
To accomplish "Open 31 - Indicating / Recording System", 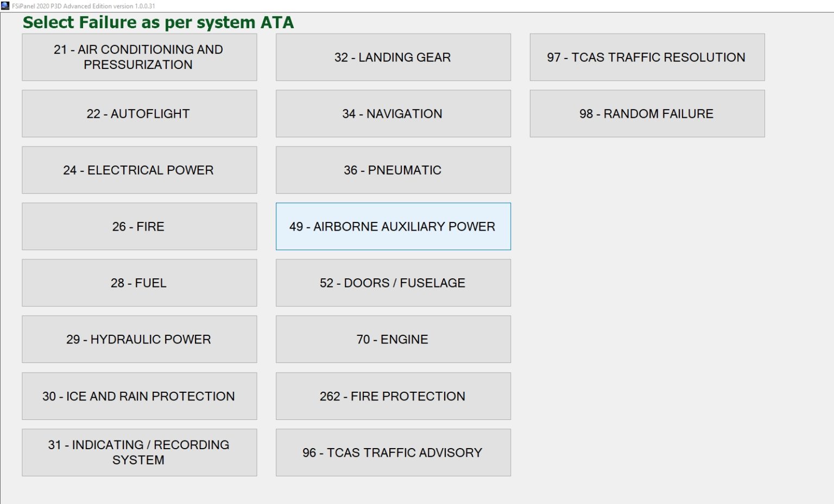I will [x=139, y=452].
